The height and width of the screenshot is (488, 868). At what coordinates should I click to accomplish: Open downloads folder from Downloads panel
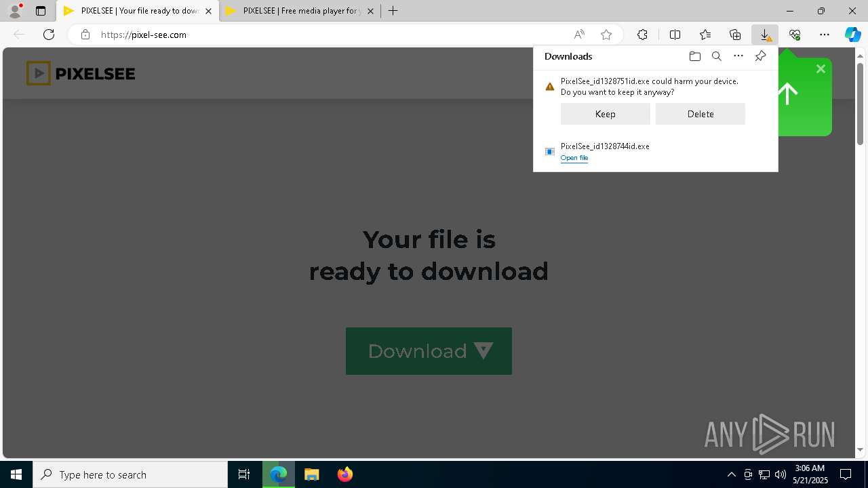tap(694, 56)
